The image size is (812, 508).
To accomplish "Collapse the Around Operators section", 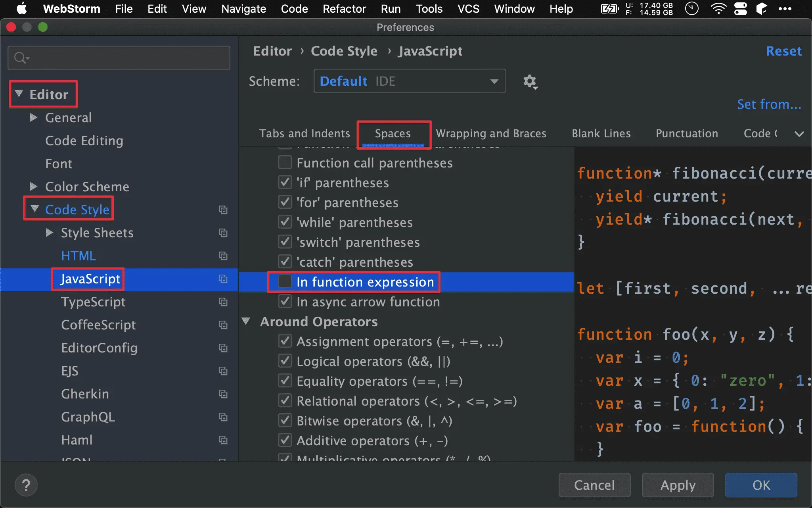I will coord(246,321).
